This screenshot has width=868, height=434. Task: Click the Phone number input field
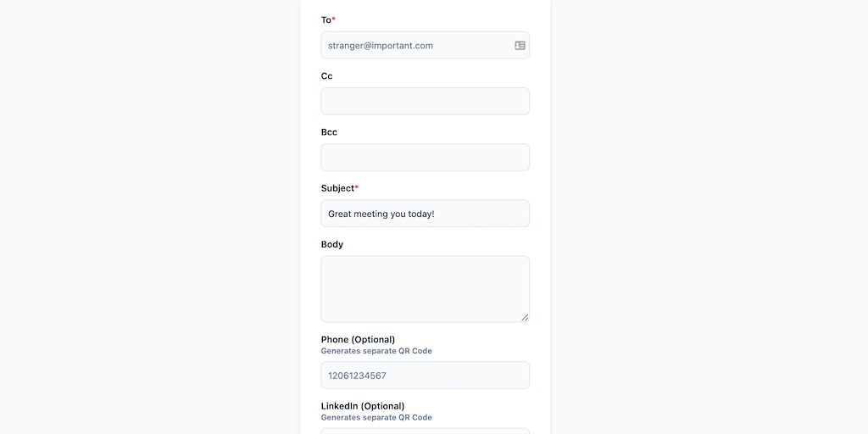(x=425, y=376)
